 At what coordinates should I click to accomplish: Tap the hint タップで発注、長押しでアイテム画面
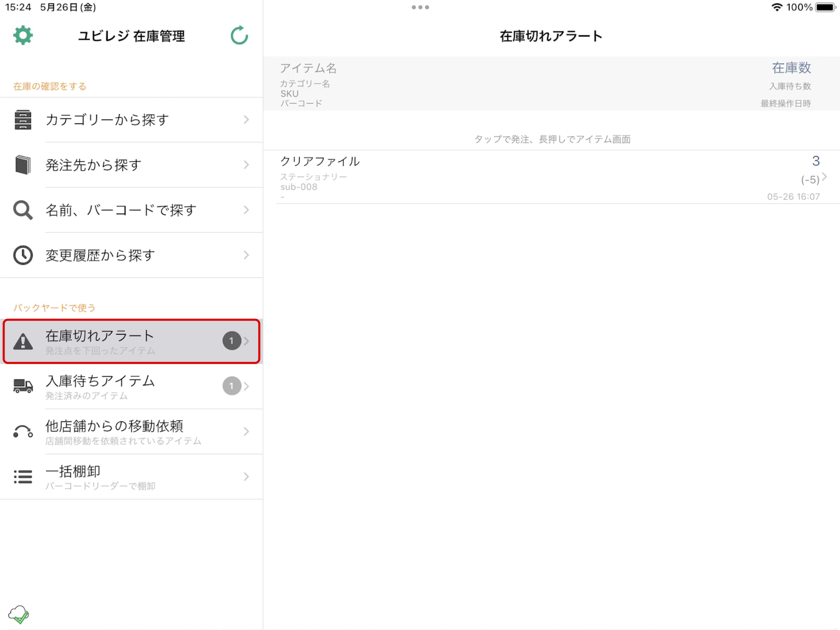552,139
